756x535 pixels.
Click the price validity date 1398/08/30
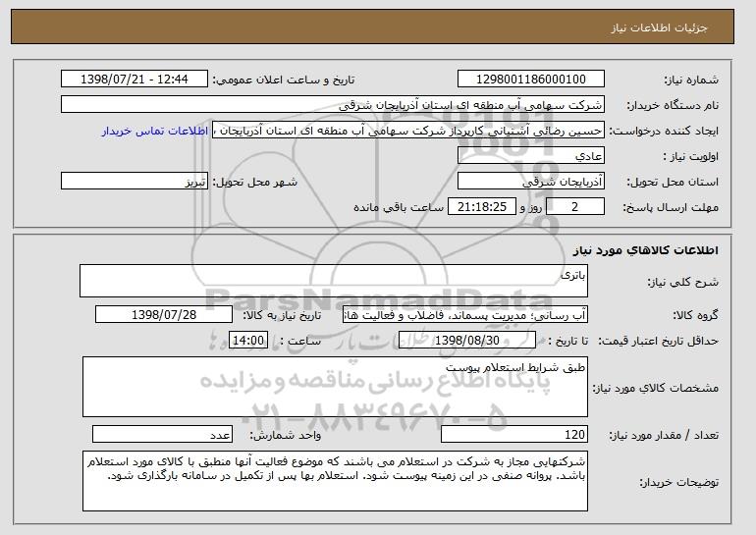click(x=467, y=341)
